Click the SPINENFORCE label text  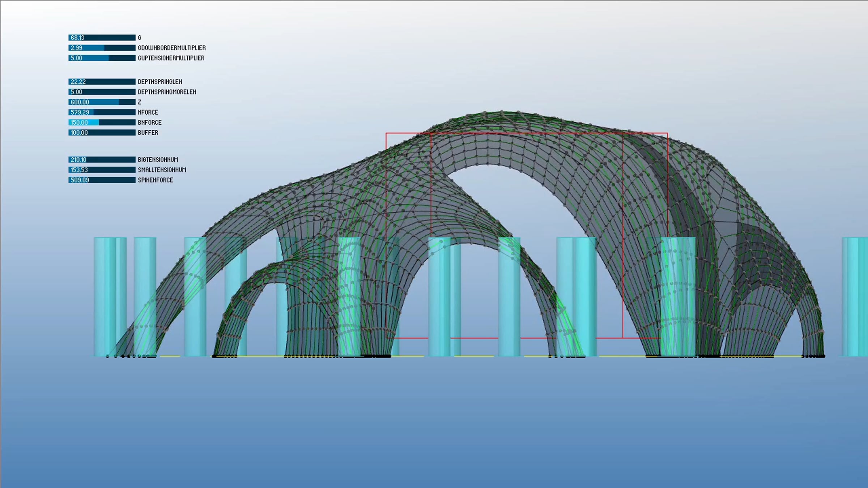point(156,180)
